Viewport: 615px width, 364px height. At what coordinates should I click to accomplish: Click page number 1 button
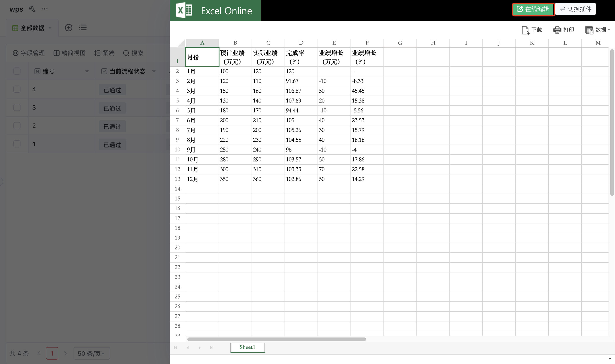[x=52, y=353]
